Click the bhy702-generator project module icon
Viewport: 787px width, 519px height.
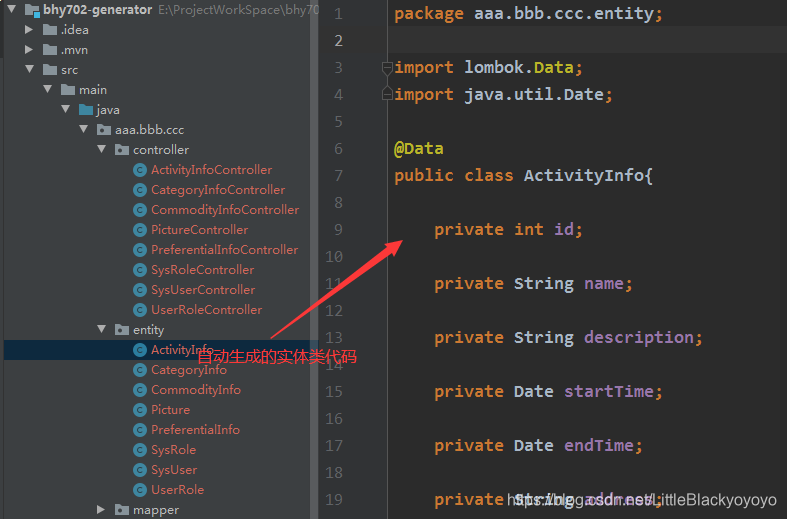point(31,10)
